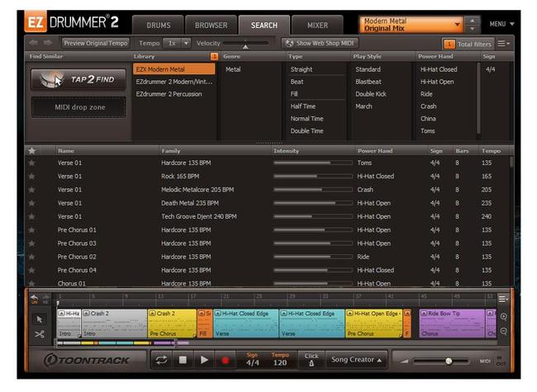The width and height of the screenshot is (537, 392).
Task: Click Show Web Shop MIDI button
Action: [320, 43]
